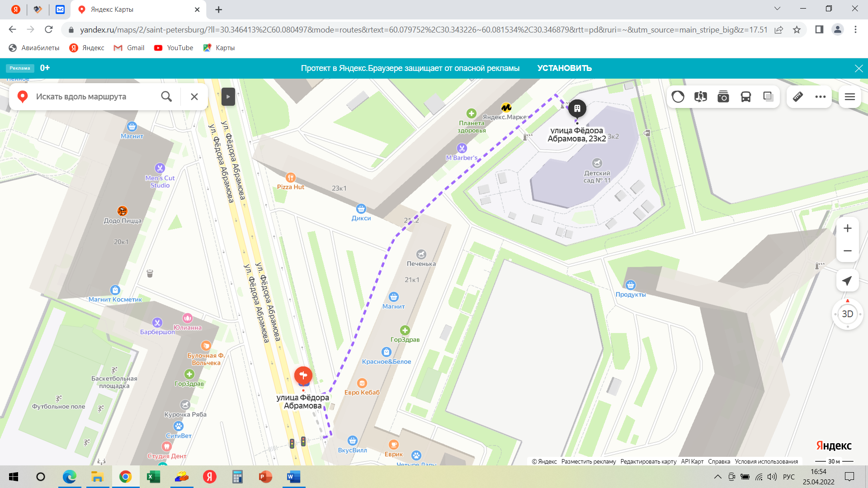Toggle the browser side panel
The width and height of the screenshot is (868, 488).
[819, 29]
